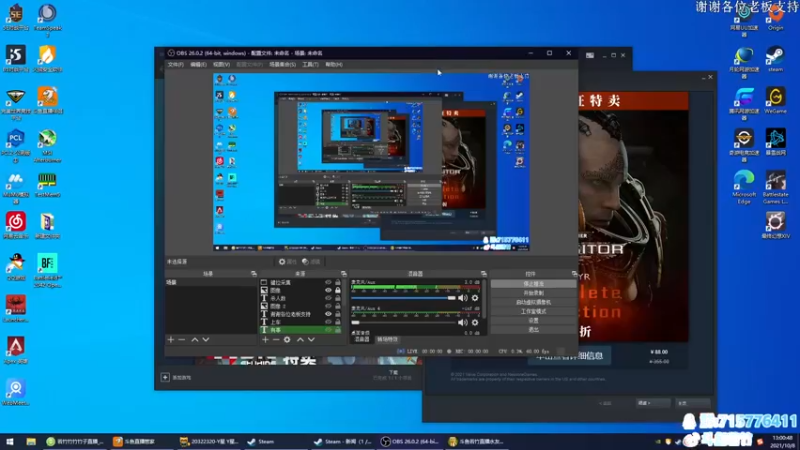
Task: Move the scene down with the arrow icon
Action: click(x=206, y=340)
